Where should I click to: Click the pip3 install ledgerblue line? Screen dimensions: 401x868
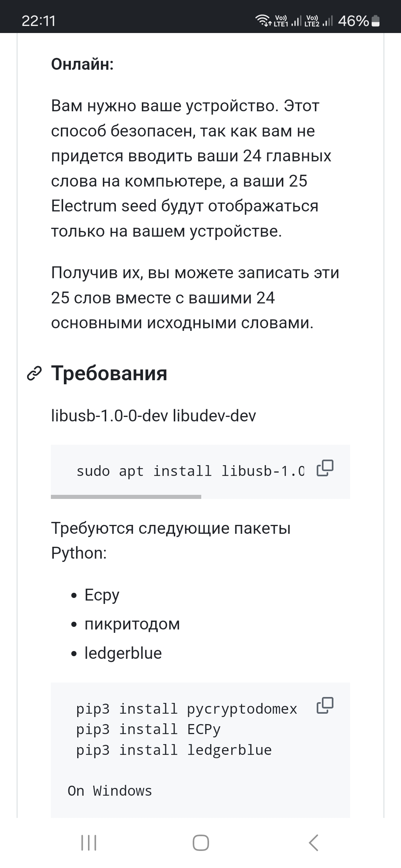pos(174,750)
